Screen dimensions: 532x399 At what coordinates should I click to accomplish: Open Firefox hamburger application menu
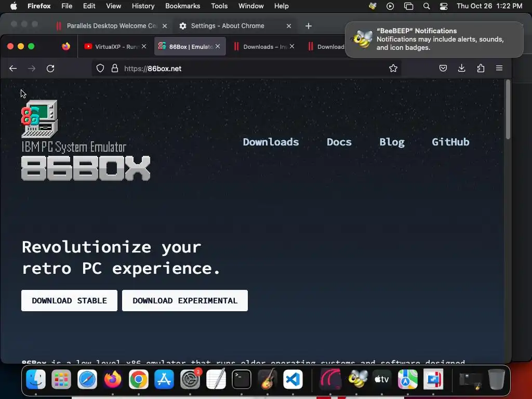point(499,68)
